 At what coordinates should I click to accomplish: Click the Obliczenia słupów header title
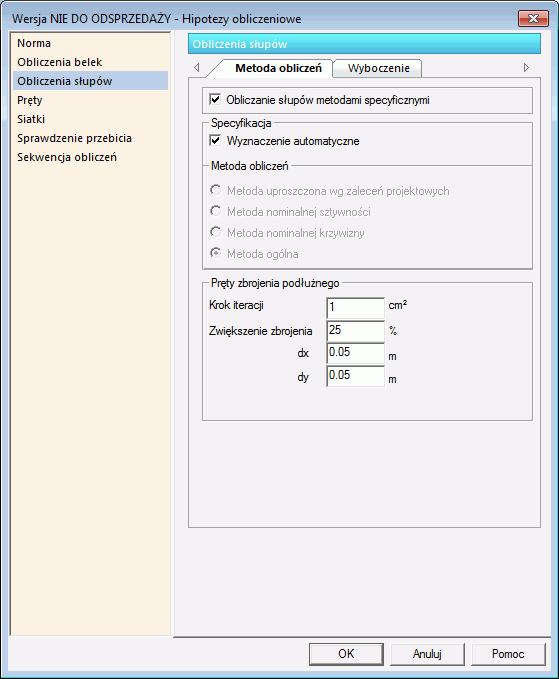click(240, 44)
